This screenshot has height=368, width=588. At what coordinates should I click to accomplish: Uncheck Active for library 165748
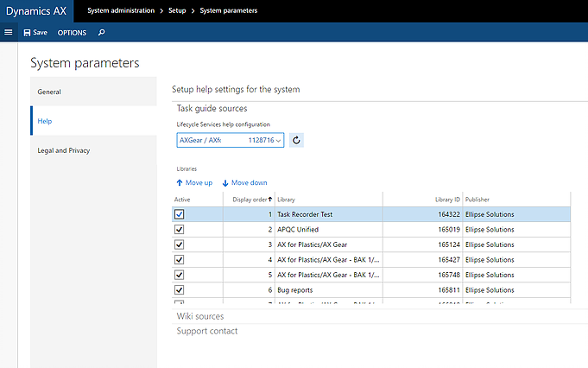(x=180, y=275)
